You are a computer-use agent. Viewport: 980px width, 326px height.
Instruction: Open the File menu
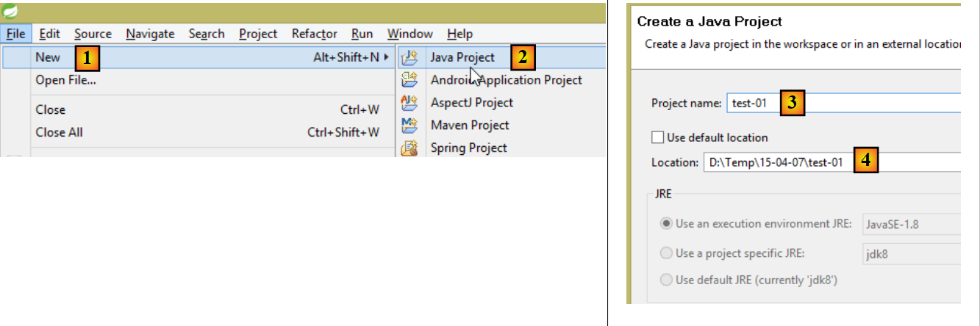(15, 34)
